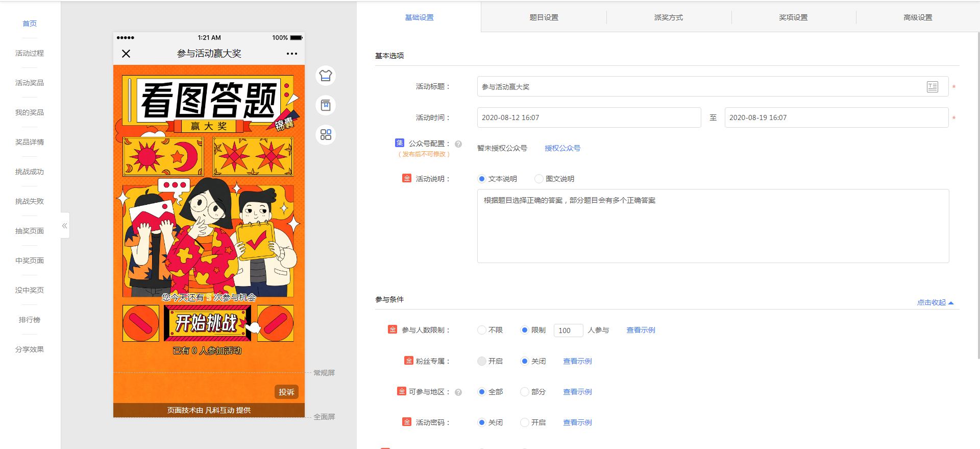Click 查看示例 for 粉丝专属

[577, 361]
